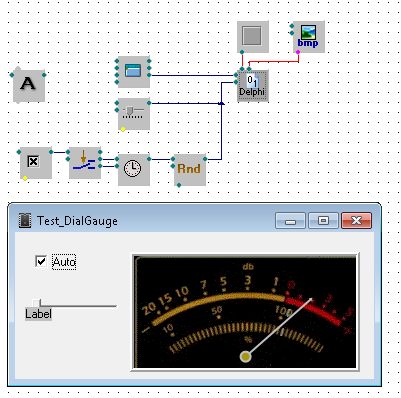Viewport: 401px width, 398px height.
Task: Click the clock timer component node
Action: [134, 170]
